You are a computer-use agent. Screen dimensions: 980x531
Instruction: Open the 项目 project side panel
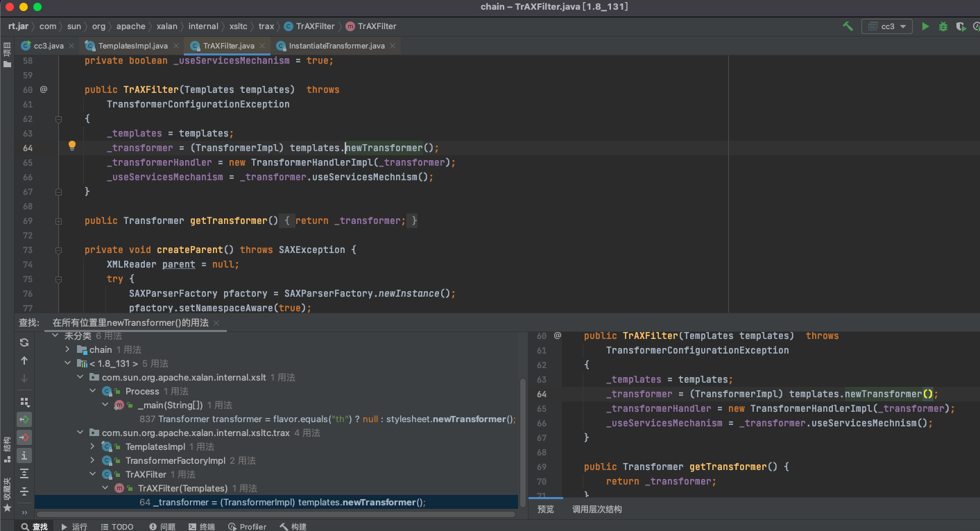7,55
